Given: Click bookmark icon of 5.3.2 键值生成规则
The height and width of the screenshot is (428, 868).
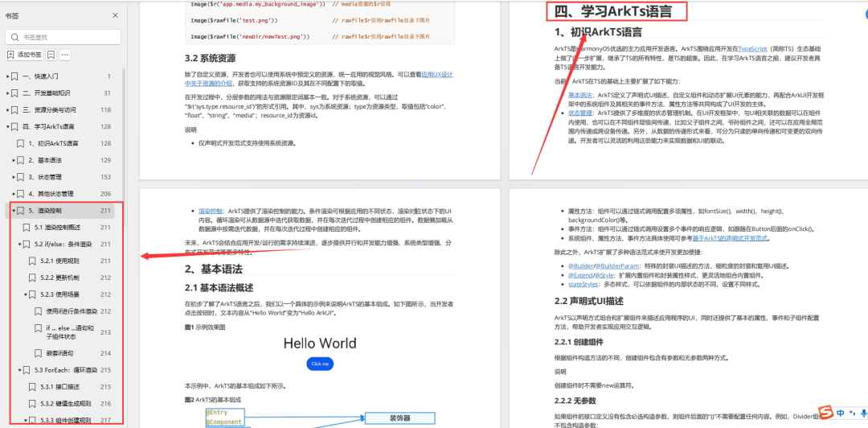Looking at the screenshot, I should (x=32, y=404).
